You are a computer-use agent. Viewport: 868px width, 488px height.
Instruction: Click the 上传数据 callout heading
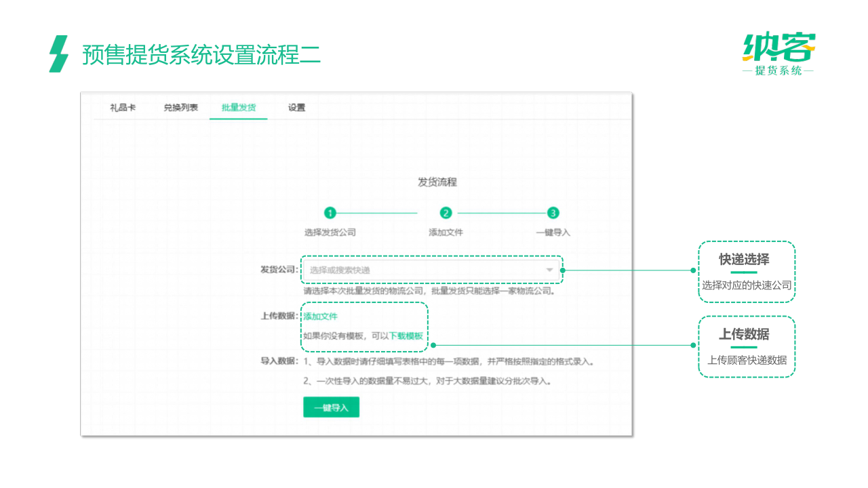coord(745,334)
